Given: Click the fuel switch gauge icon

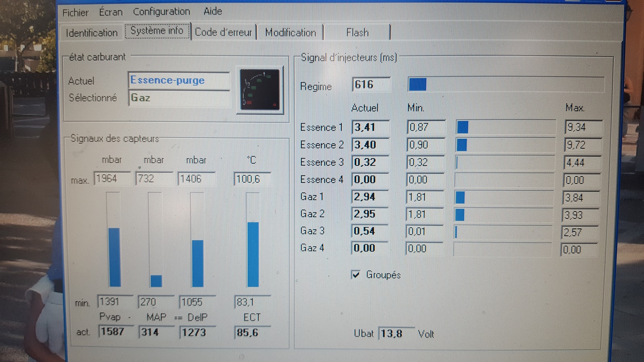Looking at the screenshot, I should pyautogui.click(x=260, y=90).
